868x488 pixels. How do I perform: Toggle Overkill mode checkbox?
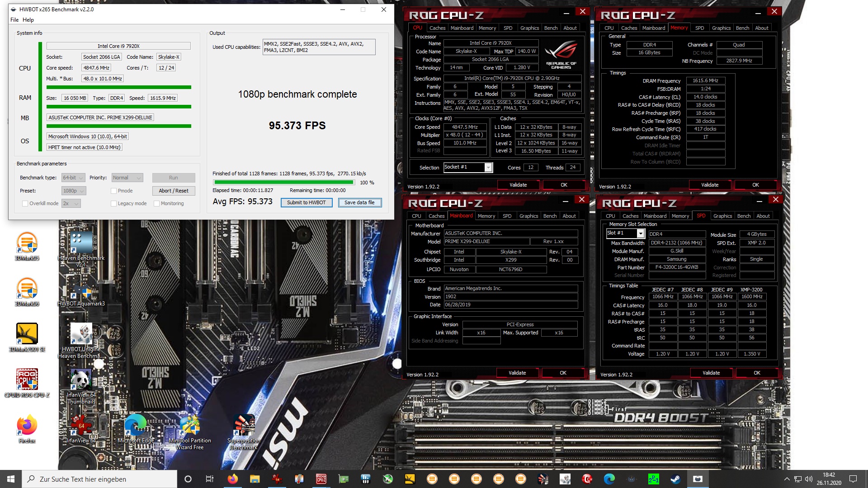(x=25, y=203)
